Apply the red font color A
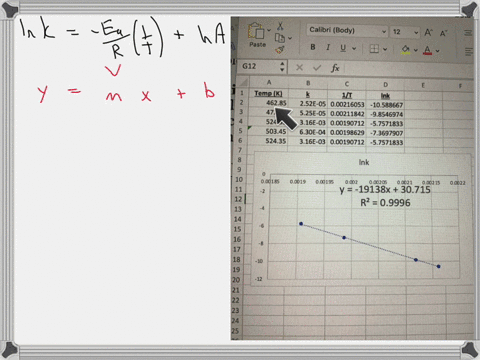Image resolution: width=480 pixels, height=360 pixels. 427,50
